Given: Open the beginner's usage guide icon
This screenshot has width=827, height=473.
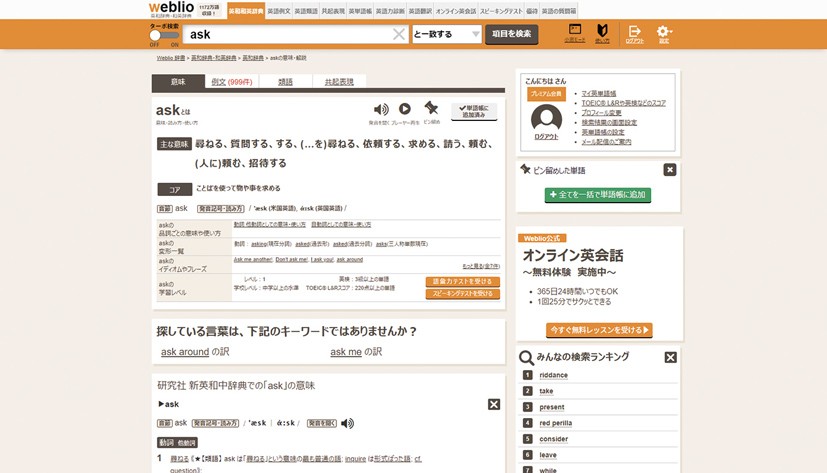Looking at the screenshot, I should [602, 33].
